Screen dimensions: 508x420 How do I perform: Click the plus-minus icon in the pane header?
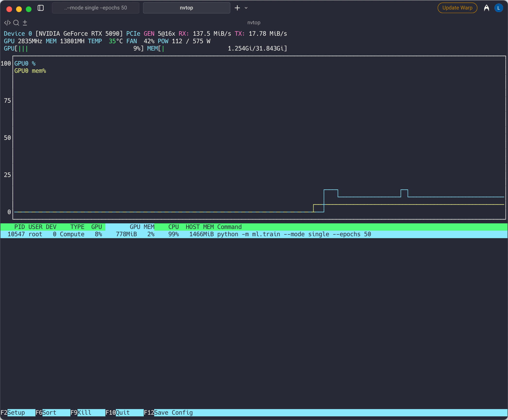coord(25,23)
